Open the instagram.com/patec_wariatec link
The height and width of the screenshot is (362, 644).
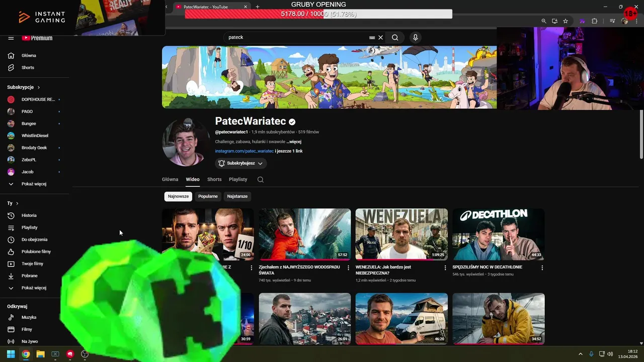pos(245,151)
